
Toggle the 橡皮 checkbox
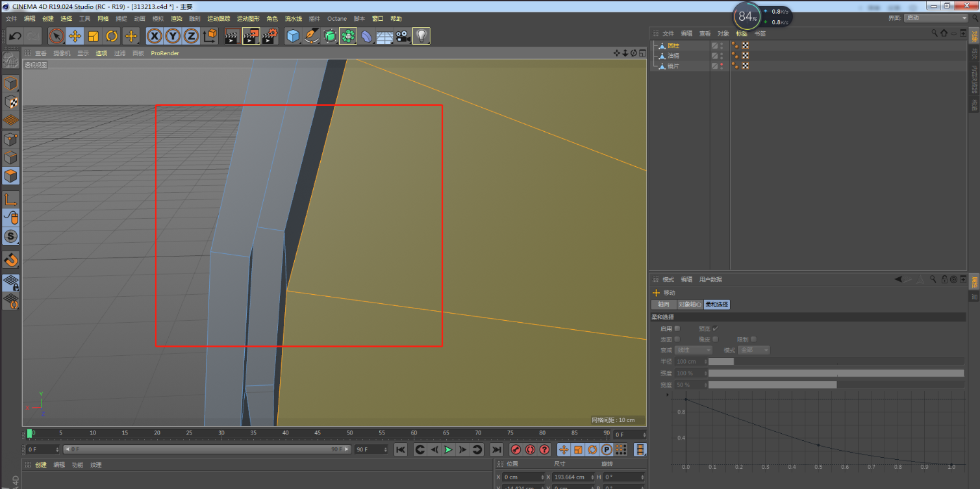pyautogui.click(x=715, y=339)
